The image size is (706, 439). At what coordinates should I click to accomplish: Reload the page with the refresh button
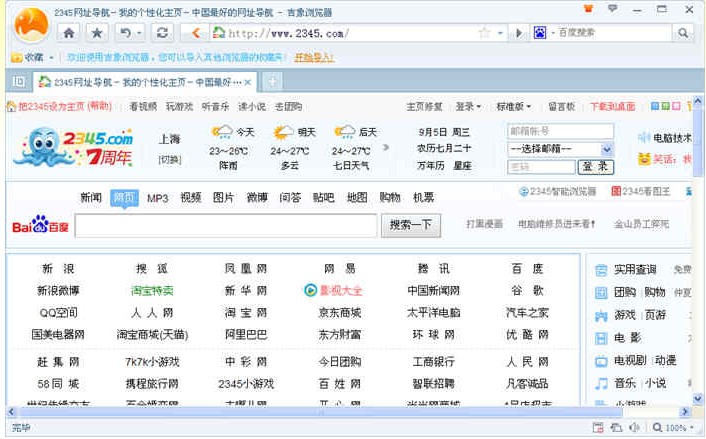coord(162,33)
